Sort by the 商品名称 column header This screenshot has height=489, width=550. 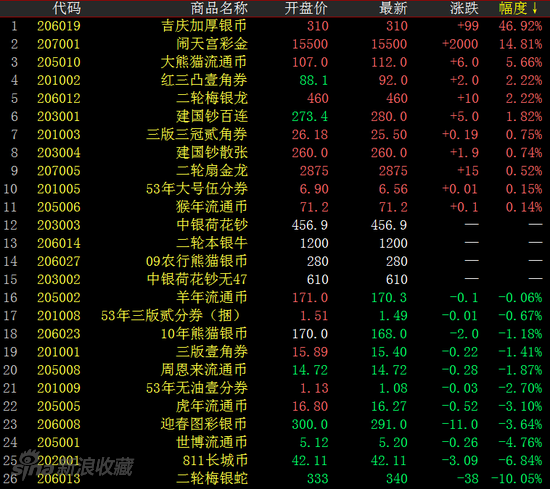pos(219,8)
